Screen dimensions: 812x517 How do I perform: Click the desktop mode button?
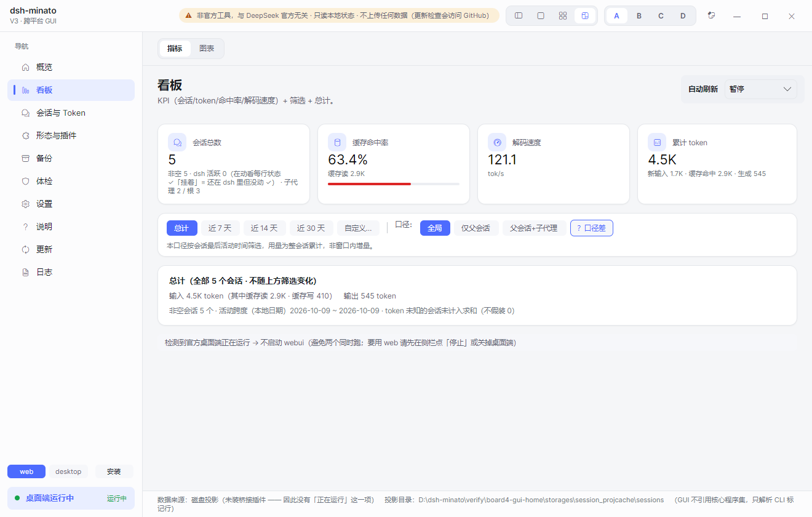68,471
